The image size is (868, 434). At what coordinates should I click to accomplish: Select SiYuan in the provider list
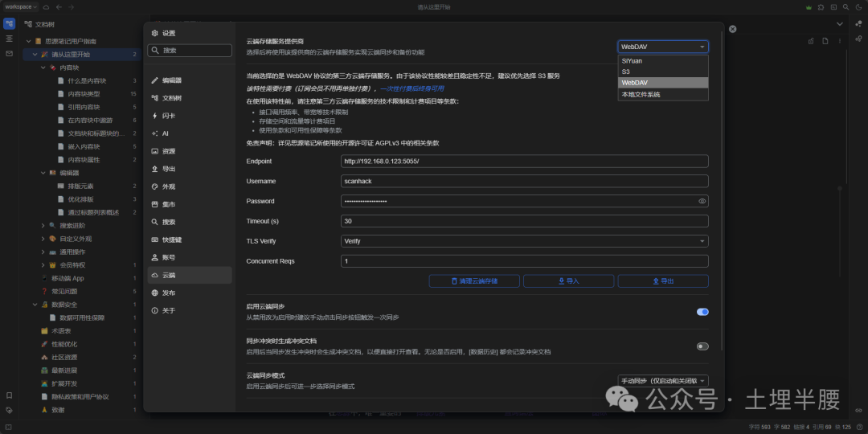663,61
